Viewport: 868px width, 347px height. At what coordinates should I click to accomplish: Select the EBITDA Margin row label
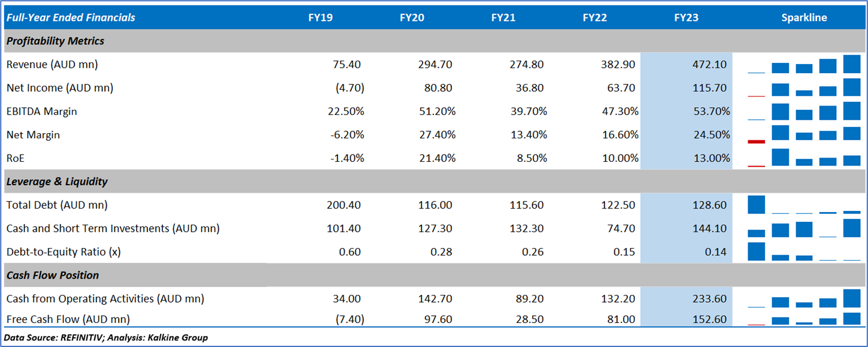[42, 111]
